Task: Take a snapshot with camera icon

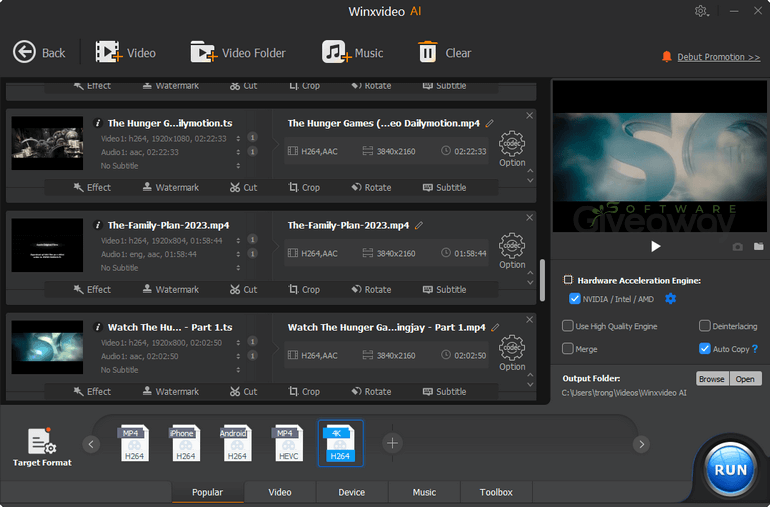Action: (x=738, y=247)
